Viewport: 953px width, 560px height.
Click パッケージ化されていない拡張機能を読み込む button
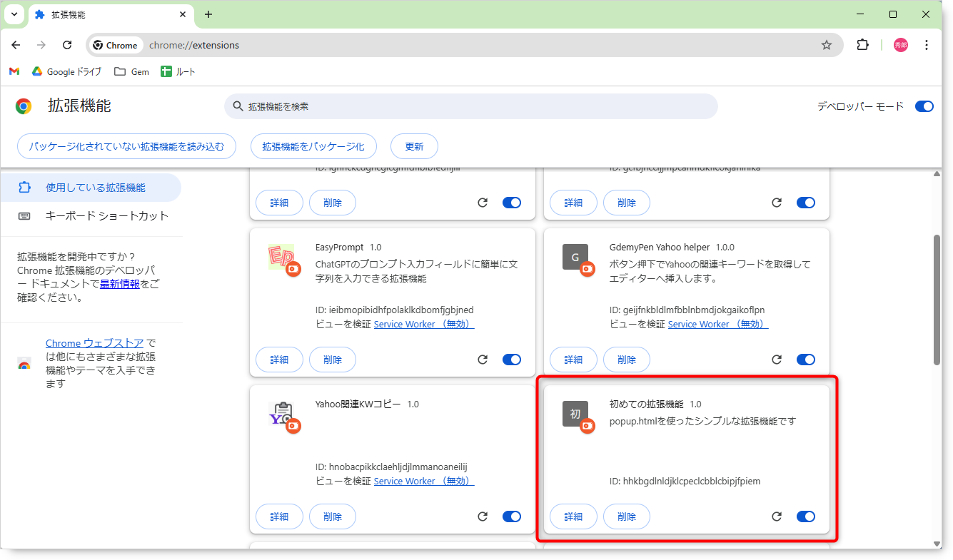126,146
